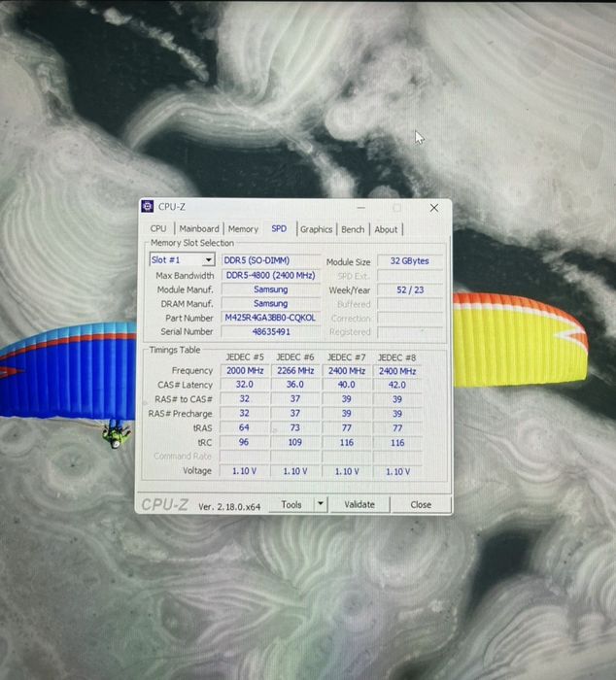Screen dimensions: 616x680
Task: Click the JEDEC #7 2400 MHz frequency cell
Action: [347, 371]
